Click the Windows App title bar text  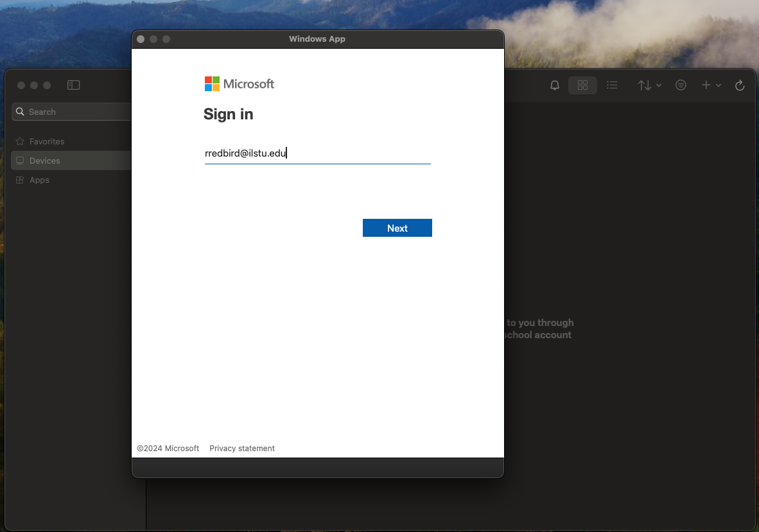coord(317,39)
